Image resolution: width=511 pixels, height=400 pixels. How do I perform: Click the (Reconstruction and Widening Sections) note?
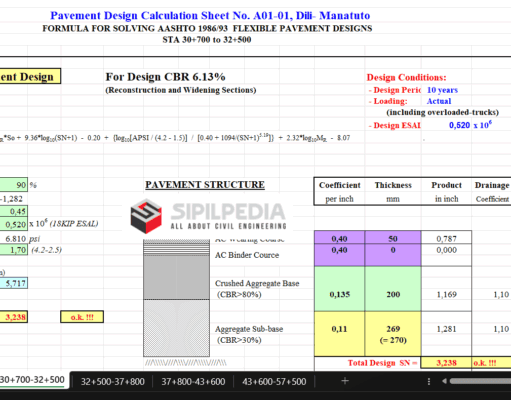click(x=181, y=90)
